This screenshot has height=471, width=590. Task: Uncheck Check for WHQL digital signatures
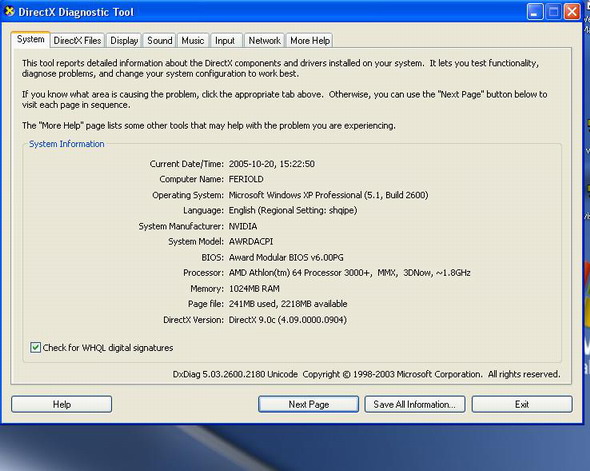35,347
